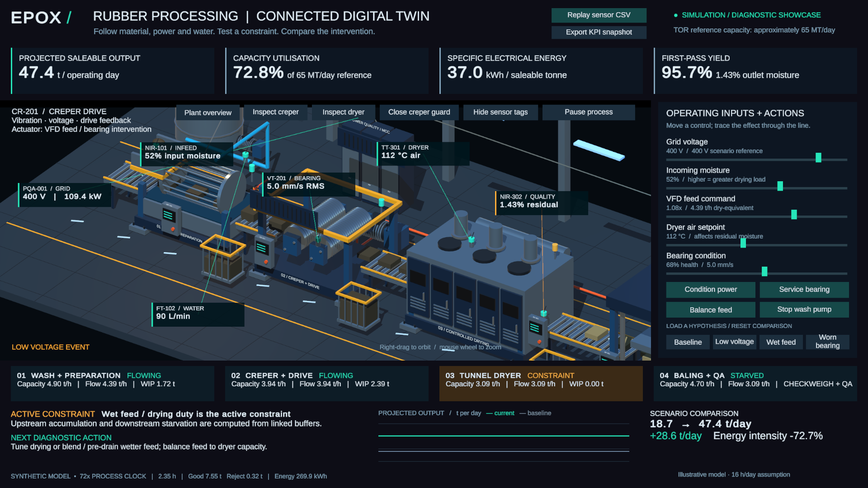Viewport: 868px width, 488px height.
Task: Click 'LOW VOLTAGE EVENT' warning text
Action: click(51, 347)
